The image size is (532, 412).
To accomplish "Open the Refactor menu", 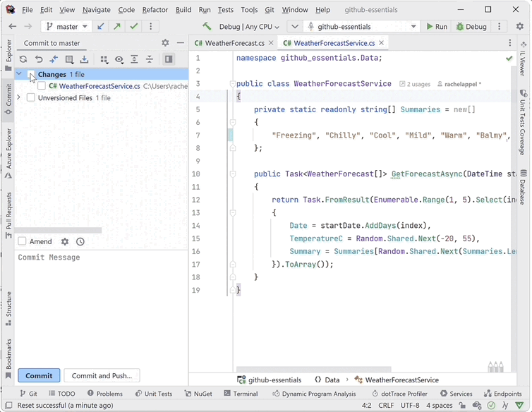I will pyautogui.click(x=155, y=10).
